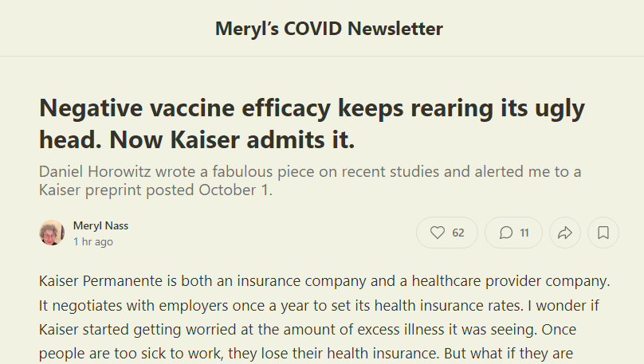
Task: Click 'October 1' in the subtitle
Action: [236, 190]
